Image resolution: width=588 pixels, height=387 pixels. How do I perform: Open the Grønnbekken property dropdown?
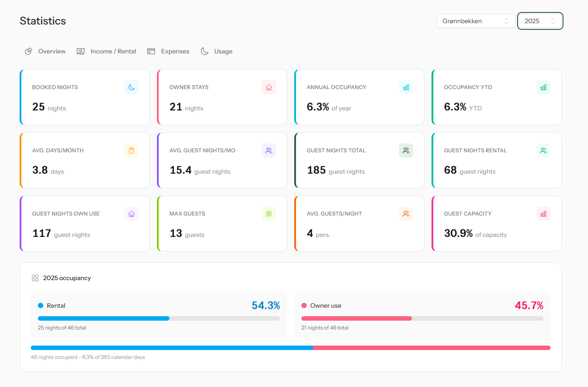click(476, 21)
